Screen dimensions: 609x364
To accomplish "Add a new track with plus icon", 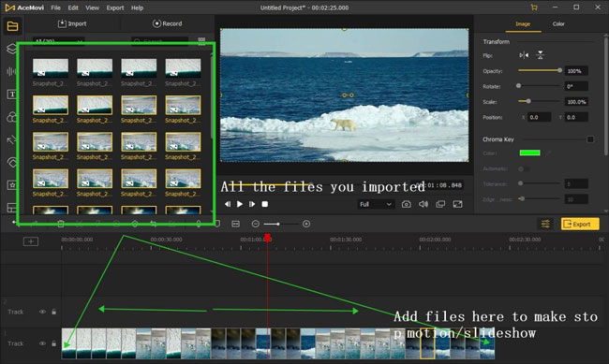I will click(31, 241).
